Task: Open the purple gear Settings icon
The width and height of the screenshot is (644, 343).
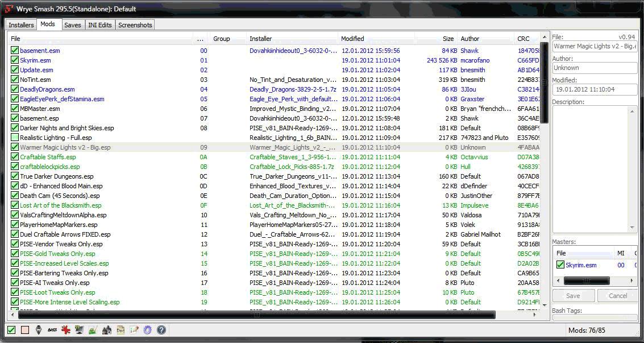Action: [148, 330]
